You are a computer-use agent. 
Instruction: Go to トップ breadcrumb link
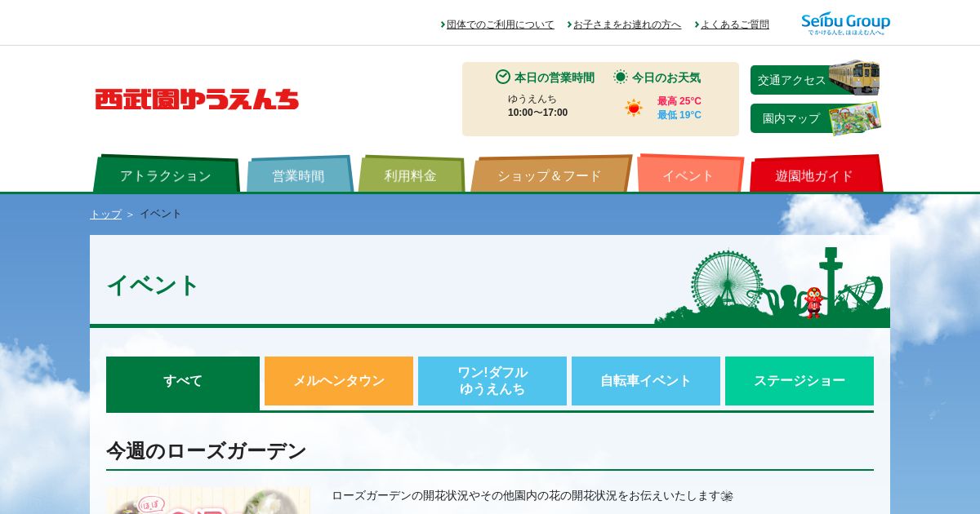click(x=105, y=214)
